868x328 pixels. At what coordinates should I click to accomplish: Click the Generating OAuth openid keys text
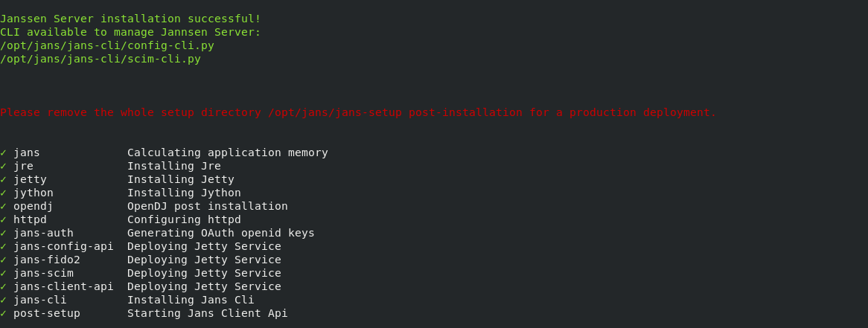[220, 233]
